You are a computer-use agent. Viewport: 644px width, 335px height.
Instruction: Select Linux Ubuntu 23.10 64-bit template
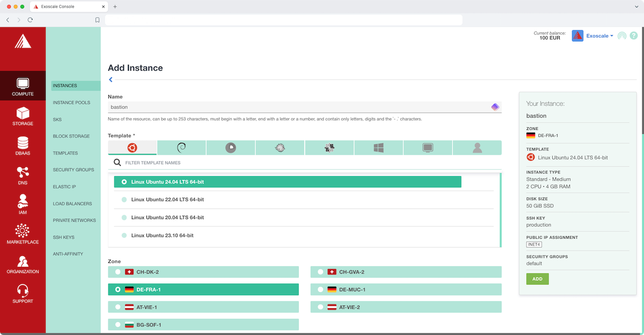tap(304, 236)
